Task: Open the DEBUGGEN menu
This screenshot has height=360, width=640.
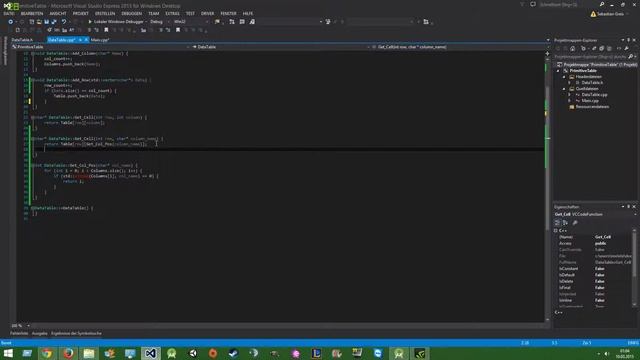Action: 131,13
